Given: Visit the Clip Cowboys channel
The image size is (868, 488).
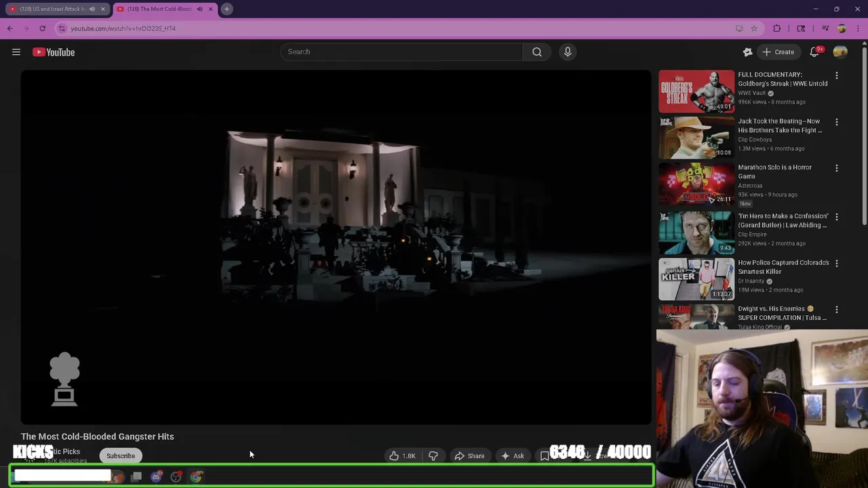Looking at the screenshot, I should coord(755,140).
